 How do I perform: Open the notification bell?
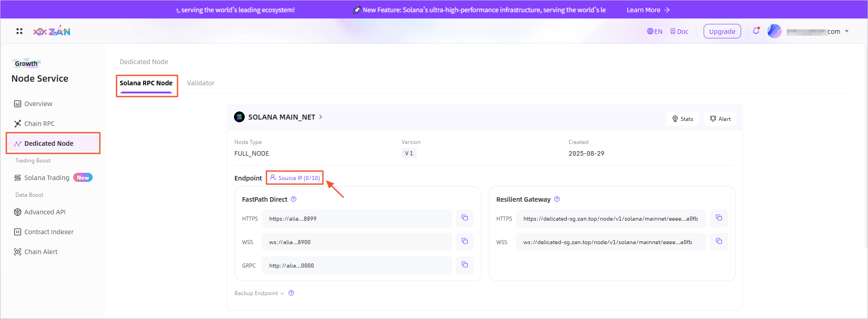click(x=756, y=31)
